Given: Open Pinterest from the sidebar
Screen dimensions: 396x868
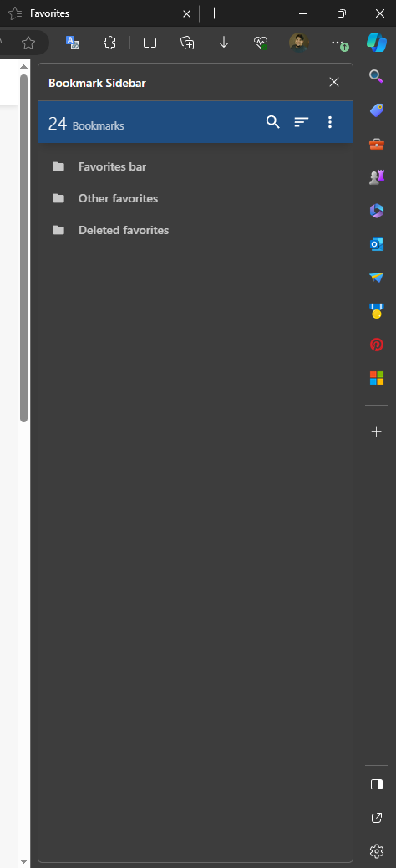Looking at the screenshot, I should point(377,345).
